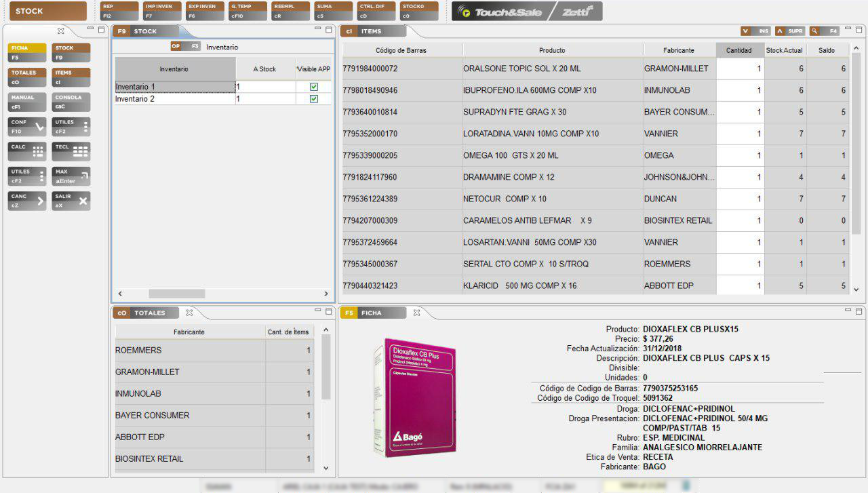Select the Inventario 2 row
The width and height of the screenshot is (868, 493).
222,99
